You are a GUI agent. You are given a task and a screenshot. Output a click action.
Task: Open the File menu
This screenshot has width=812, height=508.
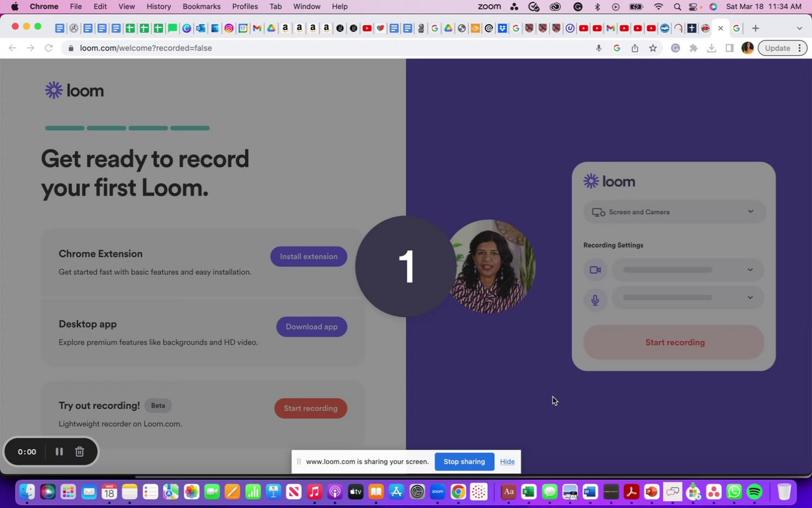(x=75, y=6)
